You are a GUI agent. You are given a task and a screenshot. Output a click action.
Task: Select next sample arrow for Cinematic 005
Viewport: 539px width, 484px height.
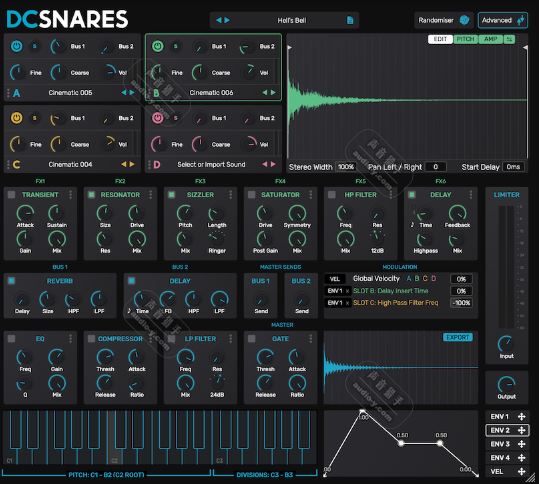(132, 92)
